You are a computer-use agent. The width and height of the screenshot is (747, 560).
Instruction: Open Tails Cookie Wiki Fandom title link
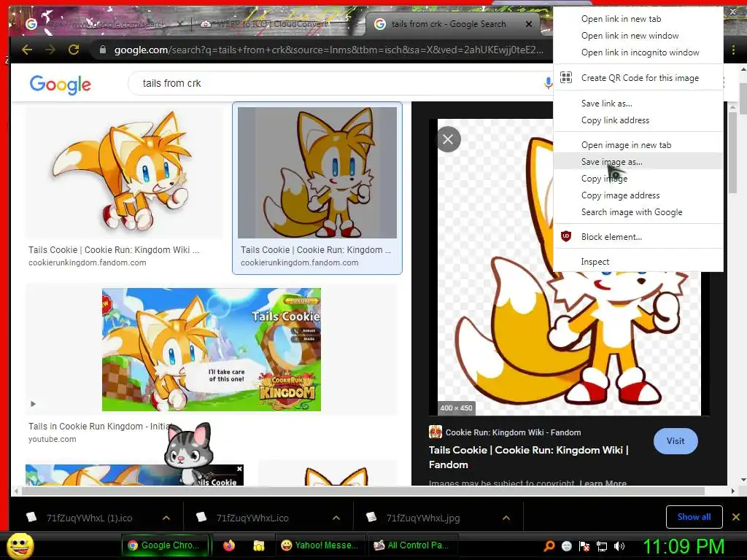(528, 457)
